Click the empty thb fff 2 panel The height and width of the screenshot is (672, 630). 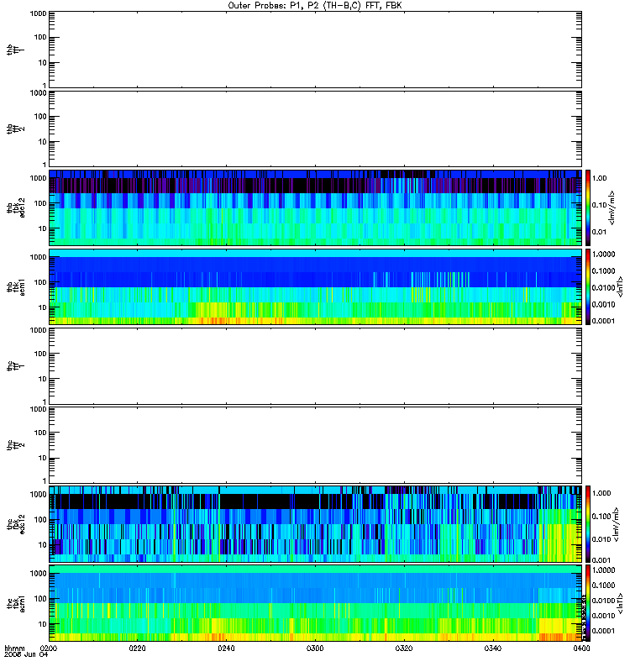(315, 129)
